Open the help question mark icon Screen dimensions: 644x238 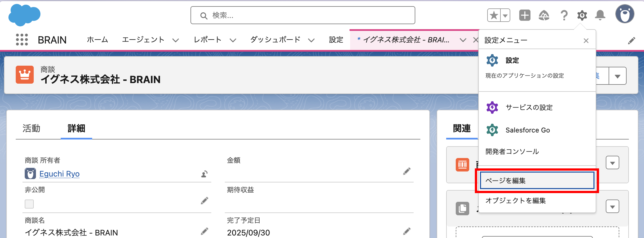click(x=564, y=15)
